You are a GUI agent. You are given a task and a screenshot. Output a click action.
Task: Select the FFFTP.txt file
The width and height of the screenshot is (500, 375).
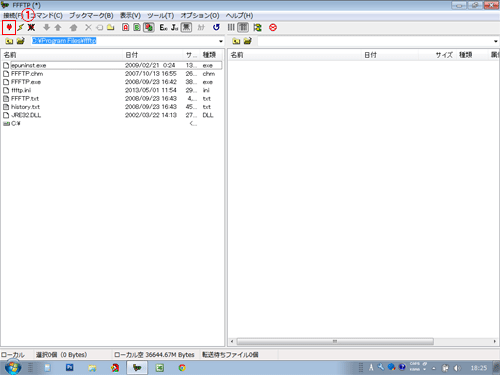[112, 99]
